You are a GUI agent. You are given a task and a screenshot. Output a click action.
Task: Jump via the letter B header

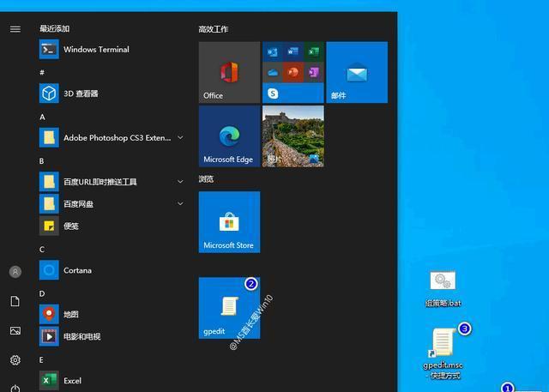point(42,161)
